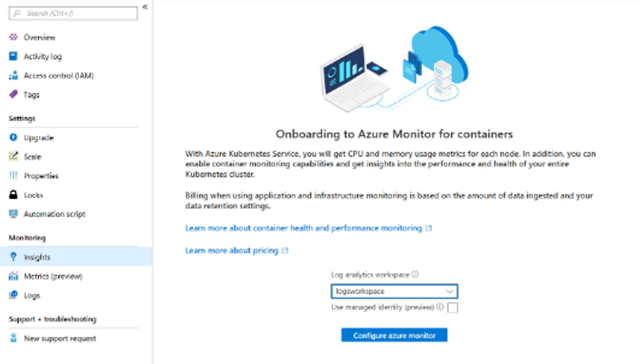Open the Insights menu item
The image size is (642, 364).
[37, 257]
